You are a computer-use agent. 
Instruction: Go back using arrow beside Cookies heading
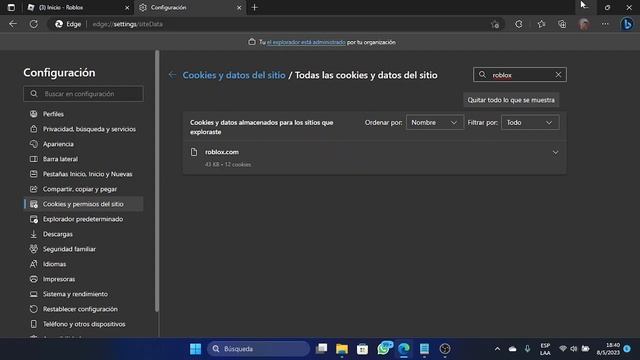point(172,75)
